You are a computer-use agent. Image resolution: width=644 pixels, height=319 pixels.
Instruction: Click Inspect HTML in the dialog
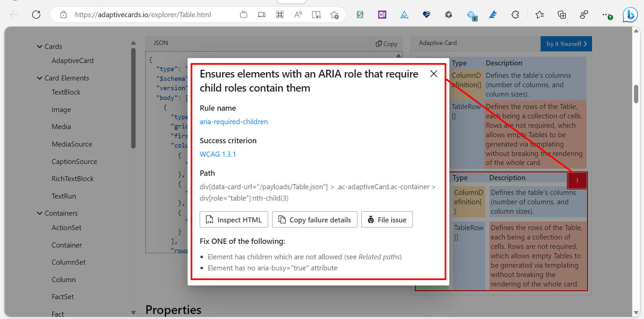(234, 219)
